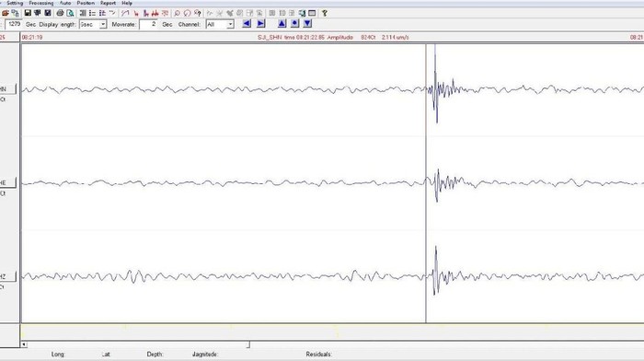This screenshot has width=644, height=361.
Task: Open the Position menu
Action: point(86,3)
